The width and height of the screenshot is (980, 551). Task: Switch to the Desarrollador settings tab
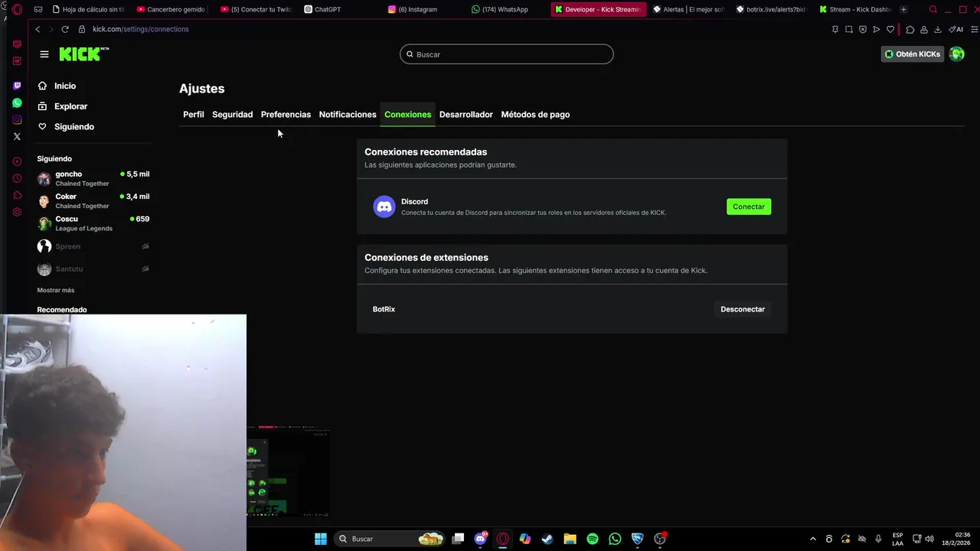[x=465, y=114]
